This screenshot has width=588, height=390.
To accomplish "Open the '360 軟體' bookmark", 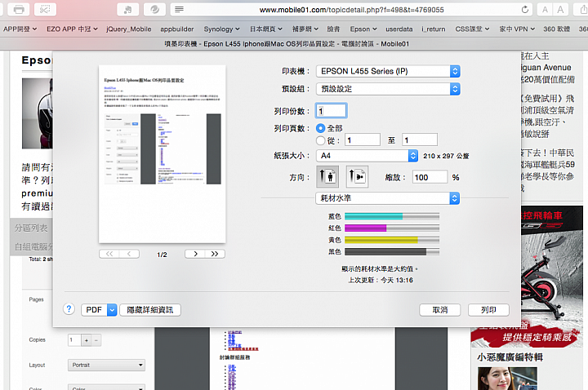I will click(556, 29).
